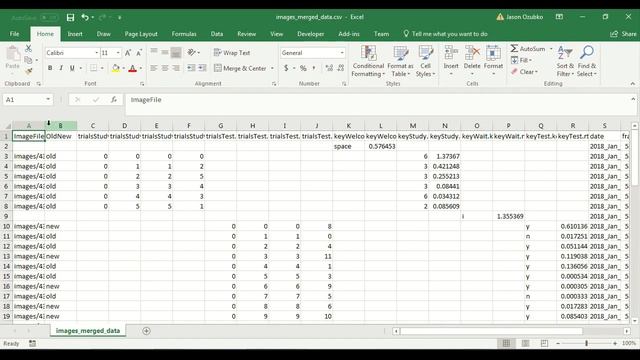Toggle Align Left

coord(153,68)
